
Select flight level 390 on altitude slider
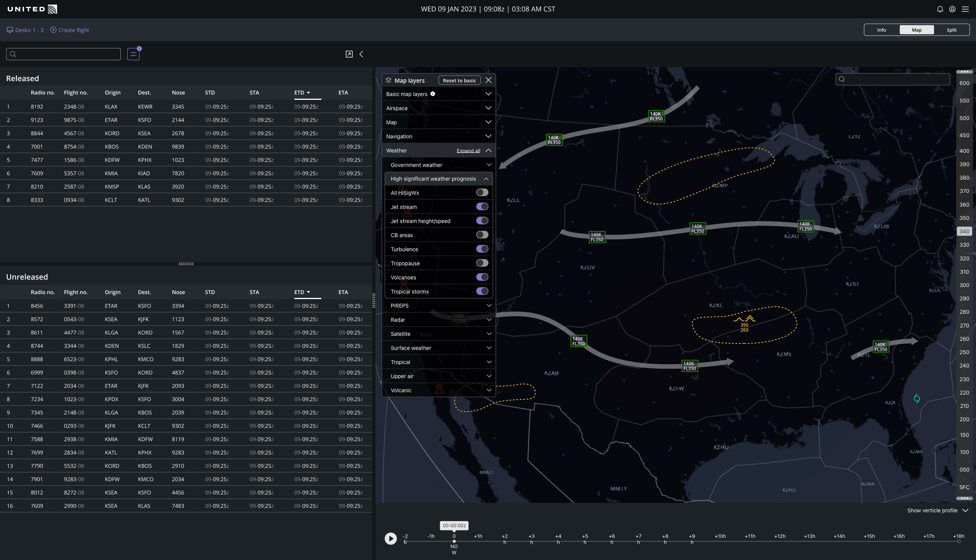point(964,164)
